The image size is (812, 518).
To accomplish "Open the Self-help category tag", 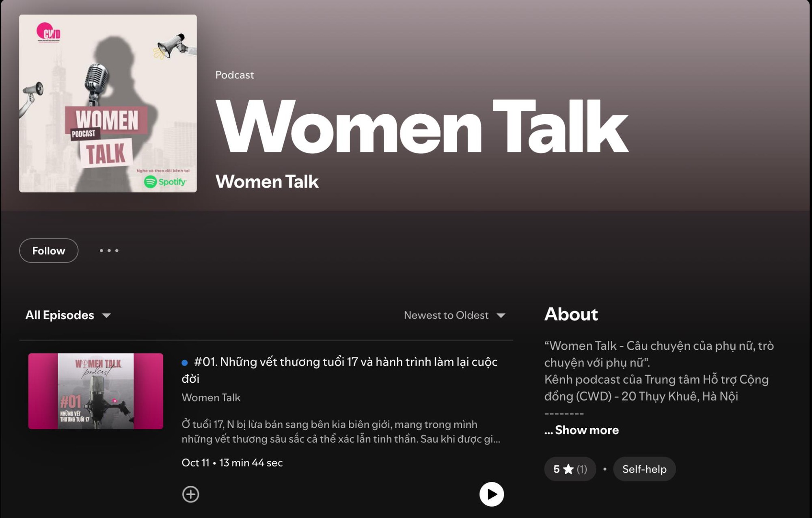I will [644, 469].
